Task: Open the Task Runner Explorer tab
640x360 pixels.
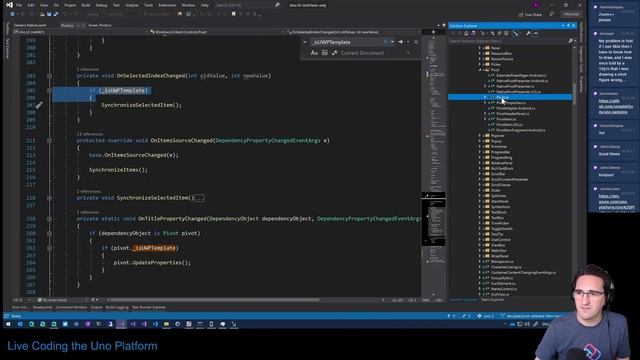Action: click(x=149, y=307)
